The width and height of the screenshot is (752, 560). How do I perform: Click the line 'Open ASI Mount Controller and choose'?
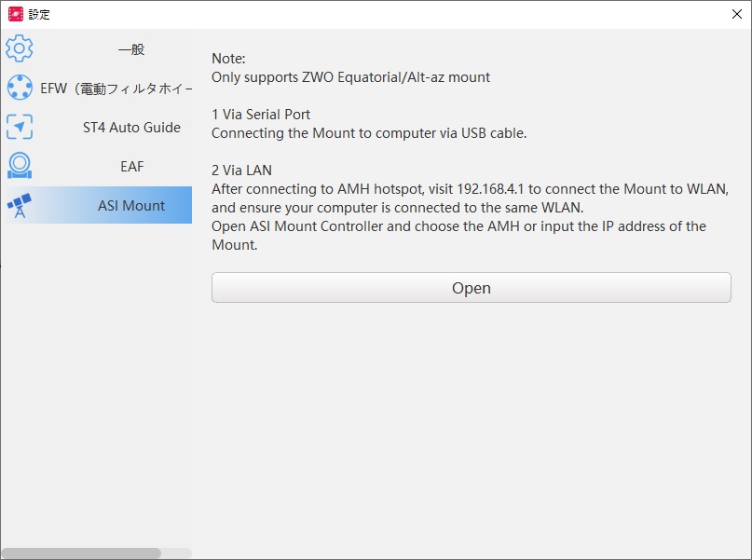point(458,226)
